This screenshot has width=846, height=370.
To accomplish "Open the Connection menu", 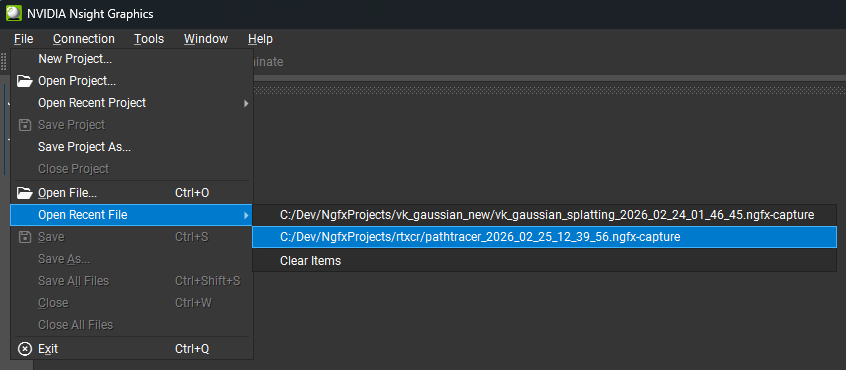I will pos(84,39).
